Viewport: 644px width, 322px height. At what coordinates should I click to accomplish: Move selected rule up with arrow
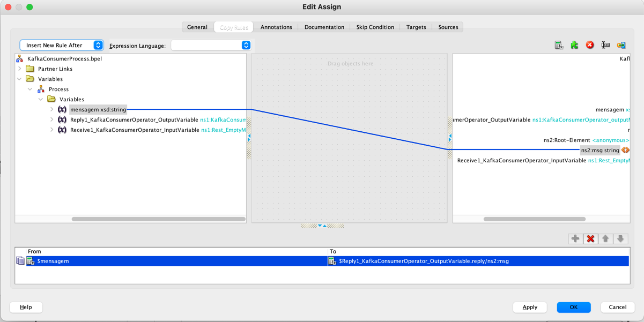pos(605,239)
